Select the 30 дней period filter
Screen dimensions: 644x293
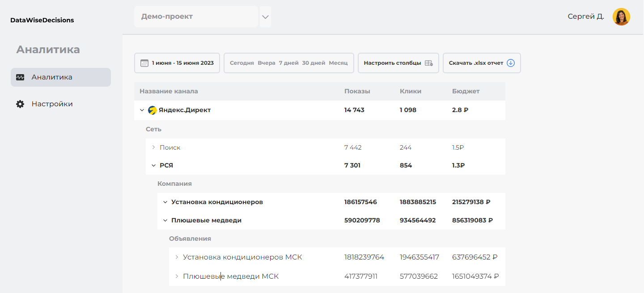(314, 63)
